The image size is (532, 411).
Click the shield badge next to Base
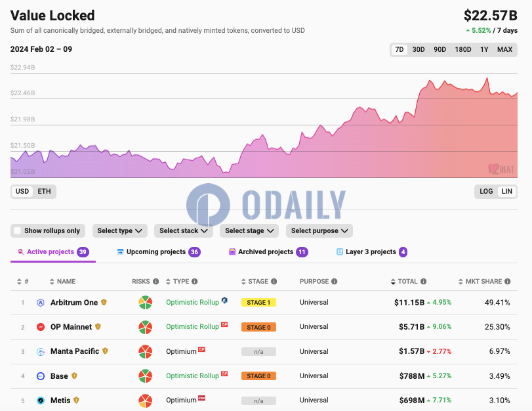pos(74,376)
